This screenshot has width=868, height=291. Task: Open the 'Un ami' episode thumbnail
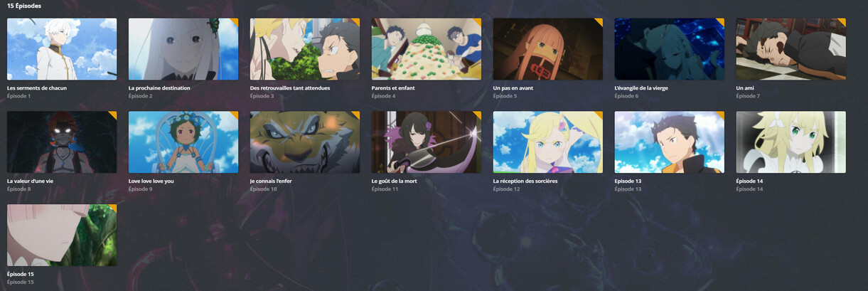pos(791,49)
